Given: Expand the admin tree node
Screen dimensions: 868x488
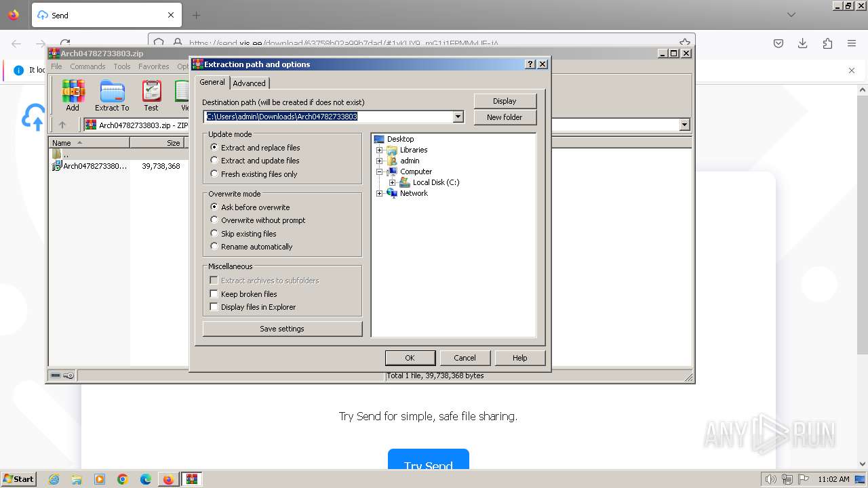Looking at the screenshot, I should [x=379, y=161].
